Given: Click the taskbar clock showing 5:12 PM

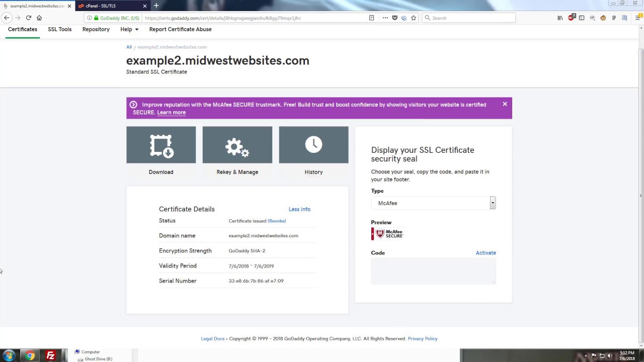Looking at the screenshot, I should 627,355.
